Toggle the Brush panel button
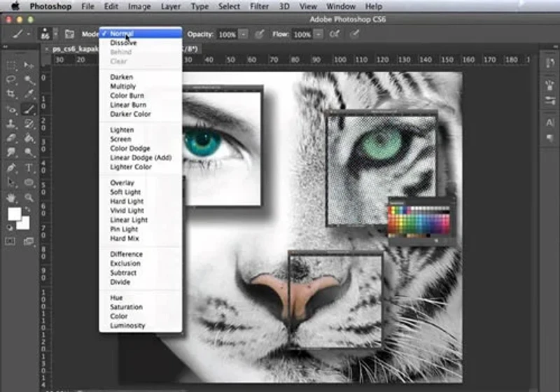This screenshot has height=392, width=560. tap(69, 34)
